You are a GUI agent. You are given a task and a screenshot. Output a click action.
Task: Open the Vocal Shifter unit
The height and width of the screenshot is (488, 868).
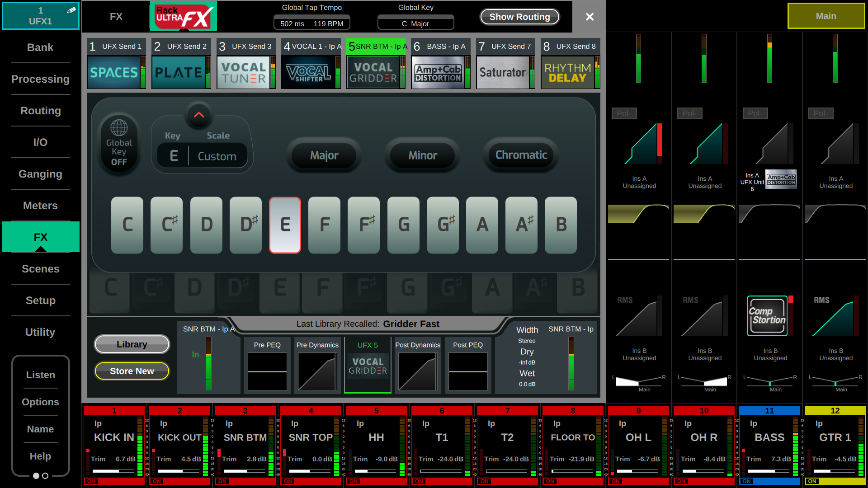point(308,72)
